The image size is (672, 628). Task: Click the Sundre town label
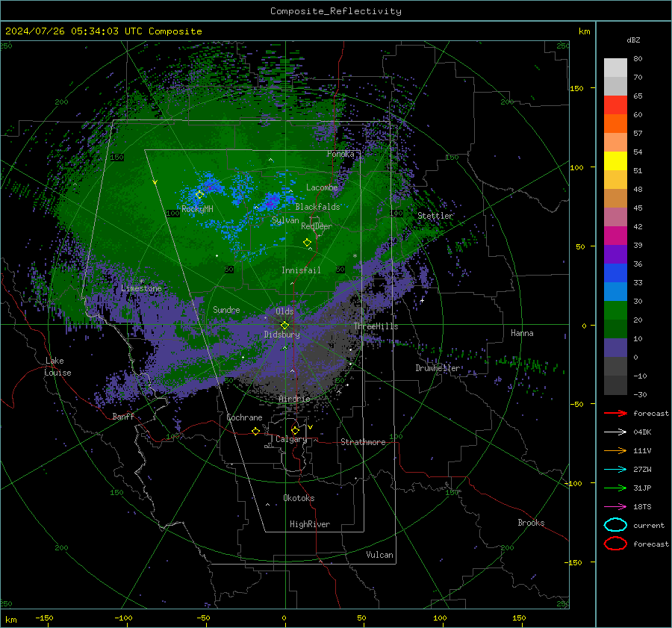click(x=226, y=309)
